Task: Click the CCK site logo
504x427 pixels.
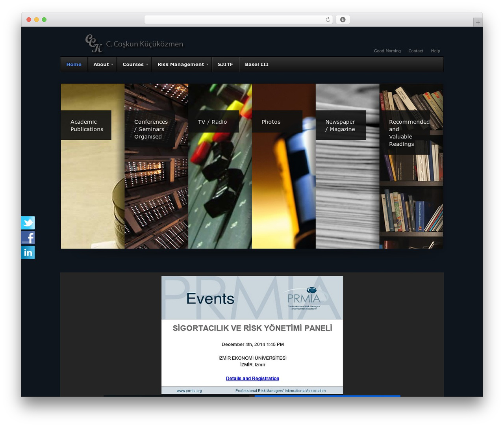Action: (x=94, y=43)
